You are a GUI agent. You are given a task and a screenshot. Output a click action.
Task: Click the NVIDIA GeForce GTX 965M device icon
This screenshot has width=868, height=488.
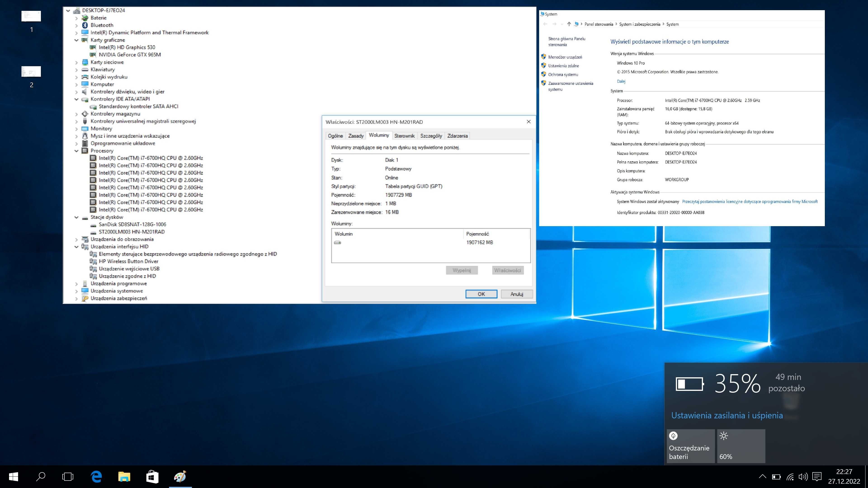click(93, 54)
